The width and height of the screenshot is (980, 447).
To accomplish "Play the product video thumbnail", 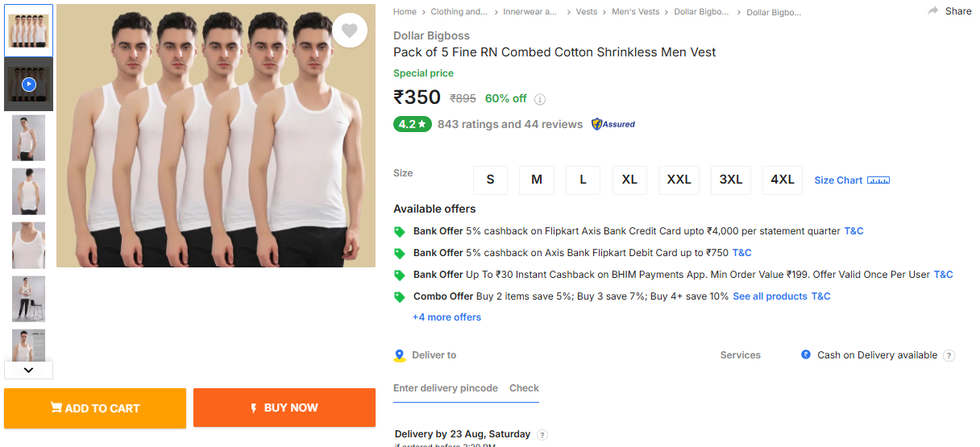I will point(29,84).
